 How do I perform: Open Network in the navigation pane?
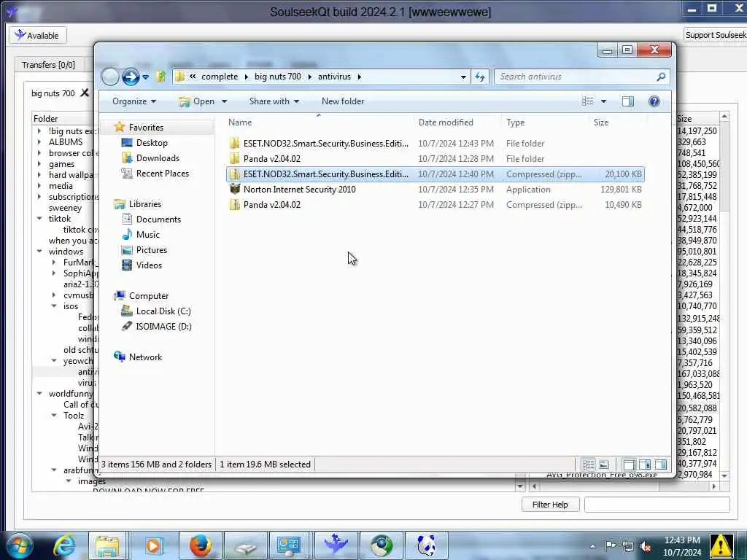pyautogui.click(x=145, y=357)
